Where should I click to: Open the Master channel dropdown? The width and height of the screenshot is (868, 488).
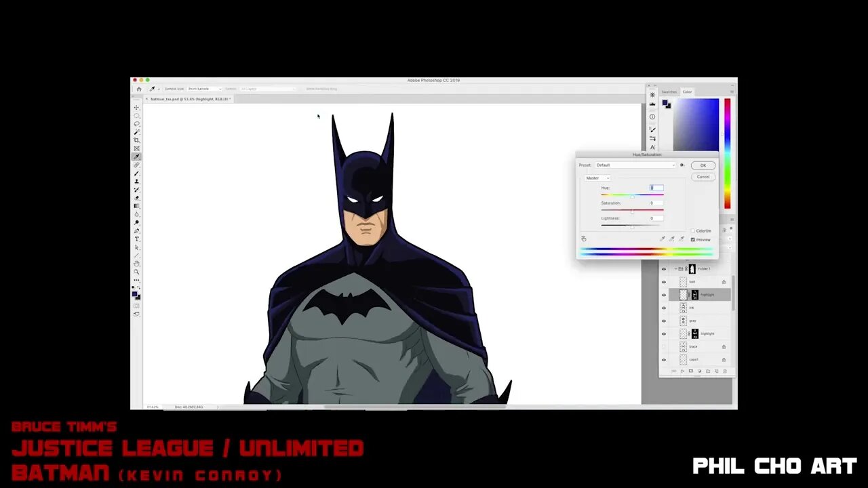tap(597, 178)
